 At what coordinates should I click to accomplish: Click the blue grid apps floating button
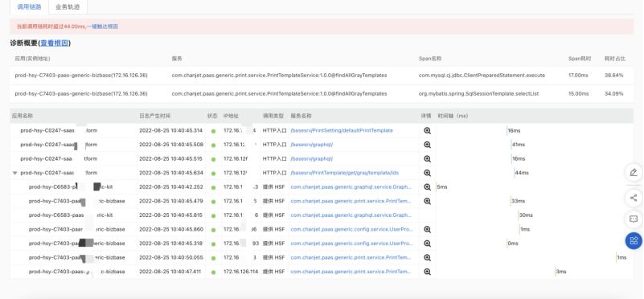point(634,240)
